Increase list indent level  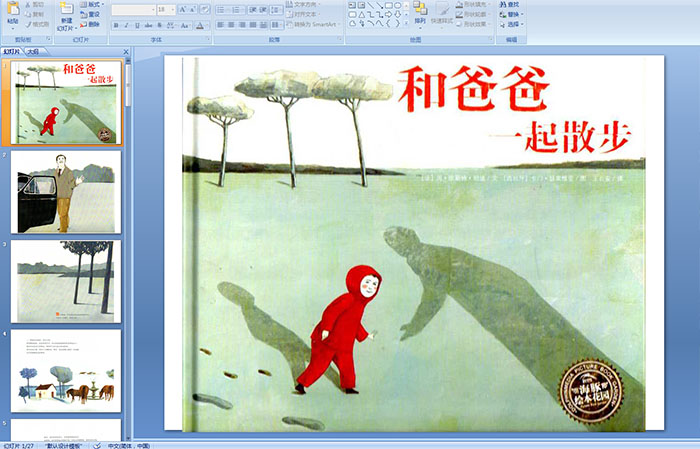pyautogui.click(x=263, y=9)
